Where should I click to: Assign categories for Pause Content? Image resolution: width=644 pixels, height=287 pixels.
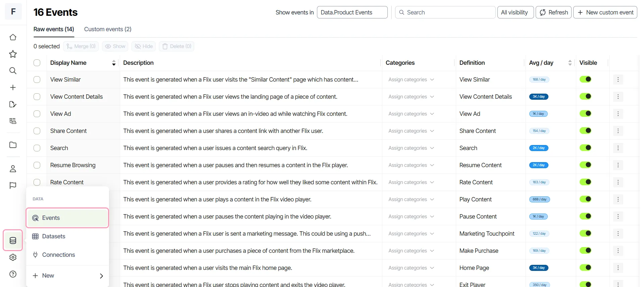(411, 217)
